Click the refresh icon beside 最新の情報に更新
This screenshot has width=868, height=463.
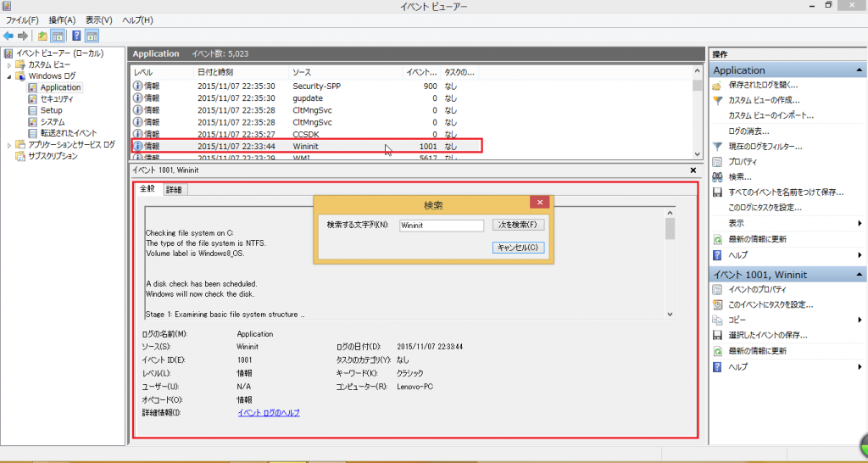718,239
